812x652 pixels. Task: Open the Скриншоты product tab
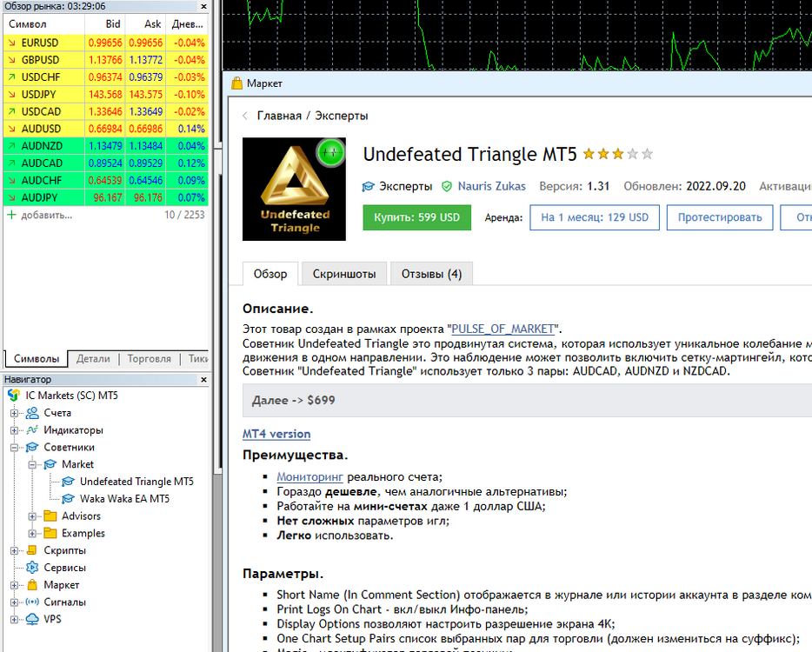[344, 274]
